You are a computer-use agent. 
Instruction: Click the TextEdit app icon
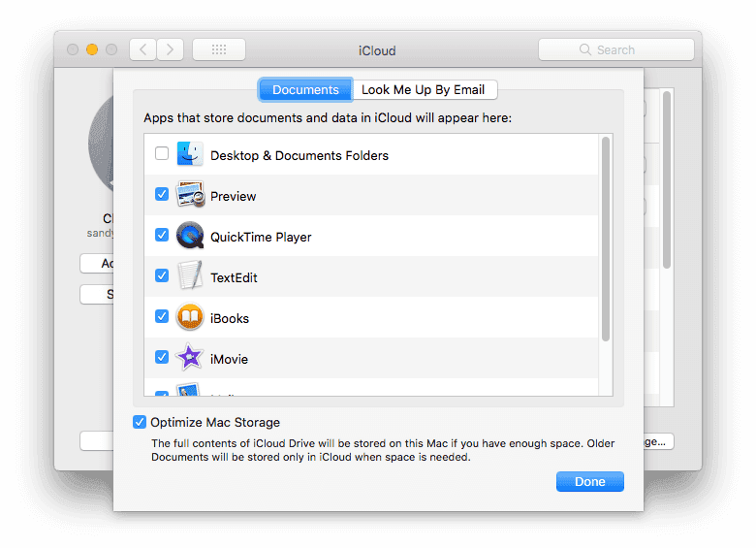click(x=190, y=276)
